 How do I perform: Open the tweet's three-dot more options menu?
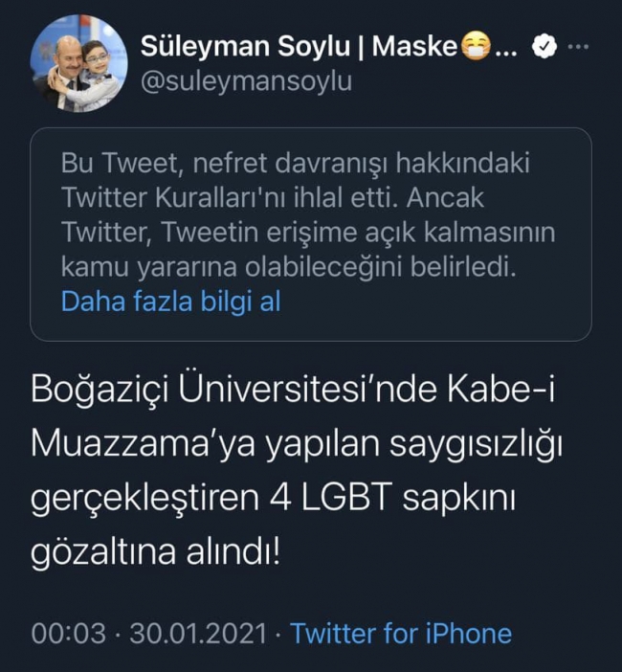click(x=579, y=47)
